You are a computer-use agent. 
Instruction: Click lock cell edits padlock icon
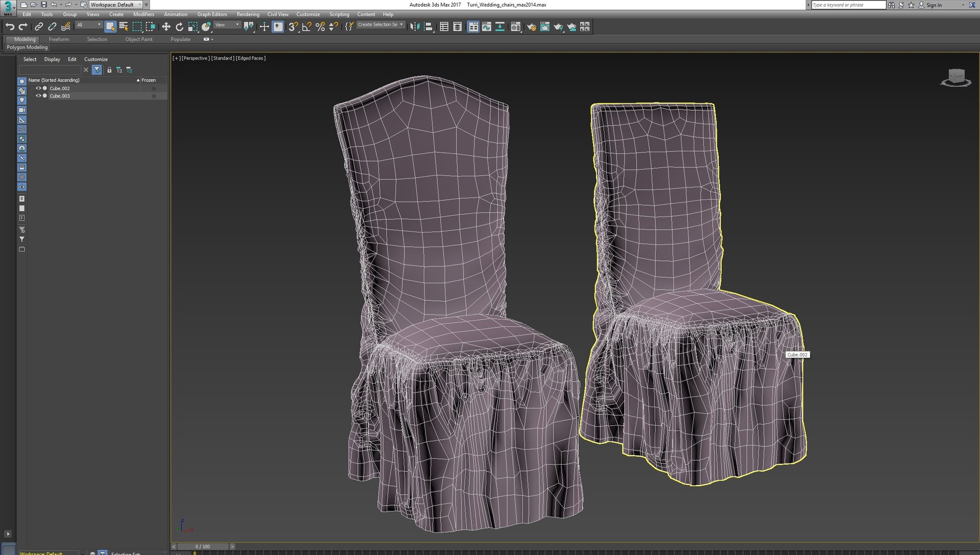[109, 70]
